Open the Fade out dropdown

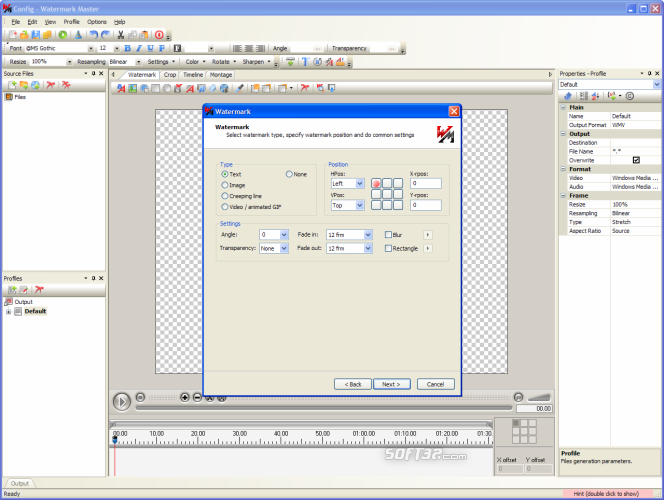coord(368,249)
